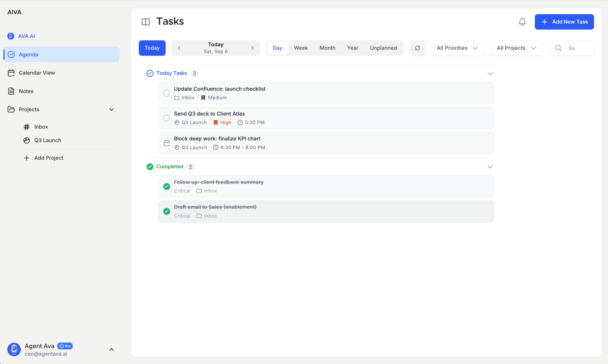The width and height of the screenshot is (608, 364).
Task: Open Calendar View from the sidebar
Action: (x=37, y=73)
